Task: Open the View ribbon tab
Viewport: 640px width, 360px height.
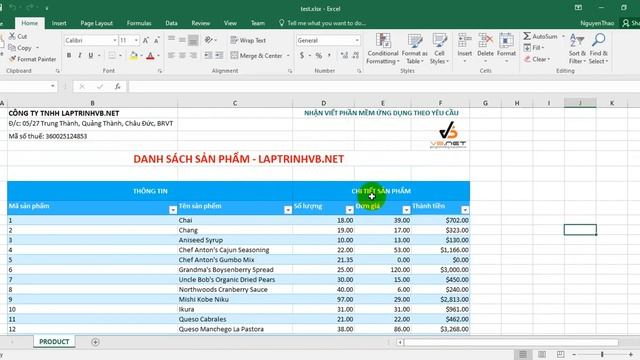Action: [230, 23]
